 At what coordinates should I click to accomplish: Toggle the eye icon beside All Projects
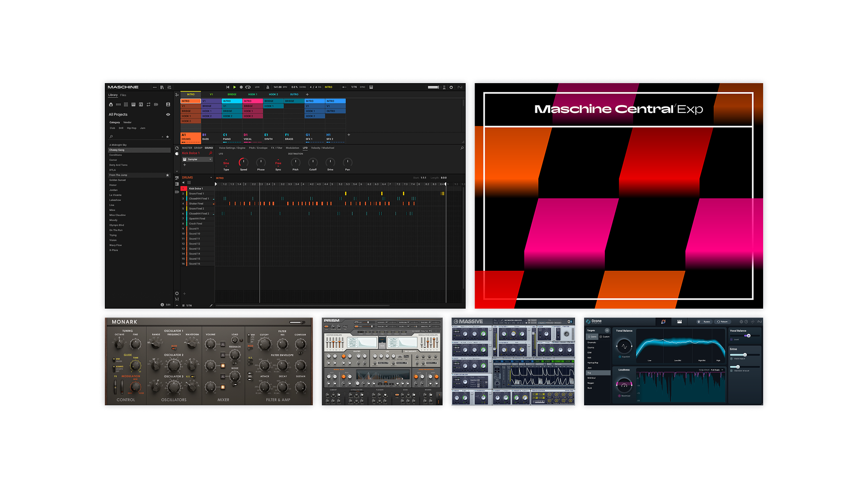click(168, 114)
